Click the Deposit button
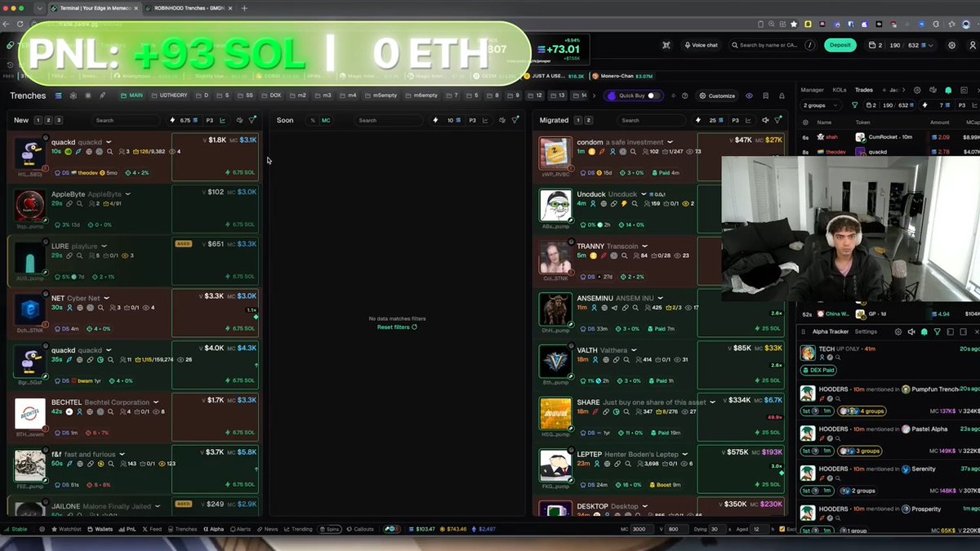 coord(840,45)
